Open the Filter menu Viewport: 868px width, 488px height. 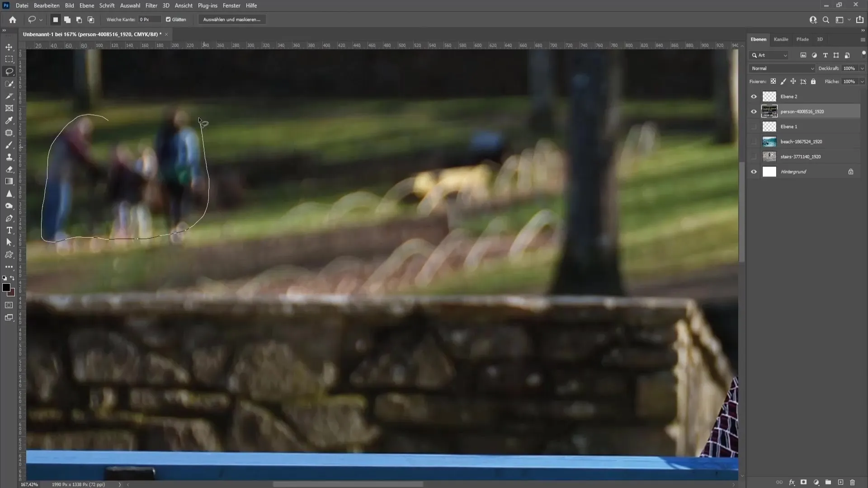pyautogui.click(x=151, y=5)
